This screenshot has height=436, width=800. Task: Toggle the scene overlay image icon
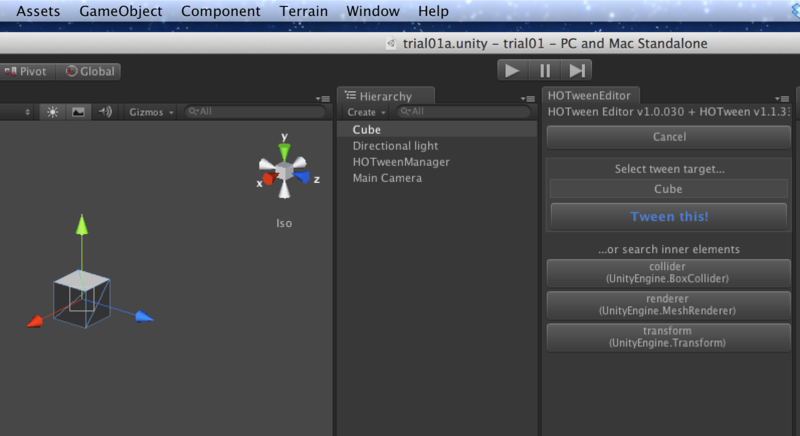(78, 112)
